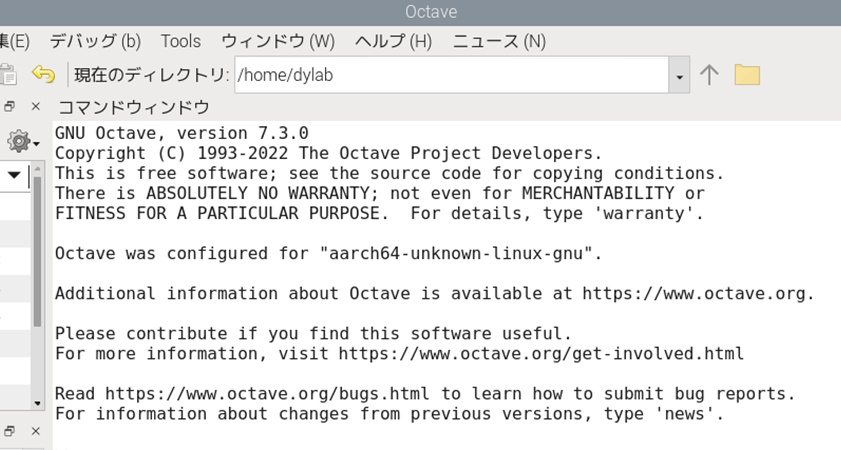
Task: Expand the current directory dropdown list
Action: point(679,75)
